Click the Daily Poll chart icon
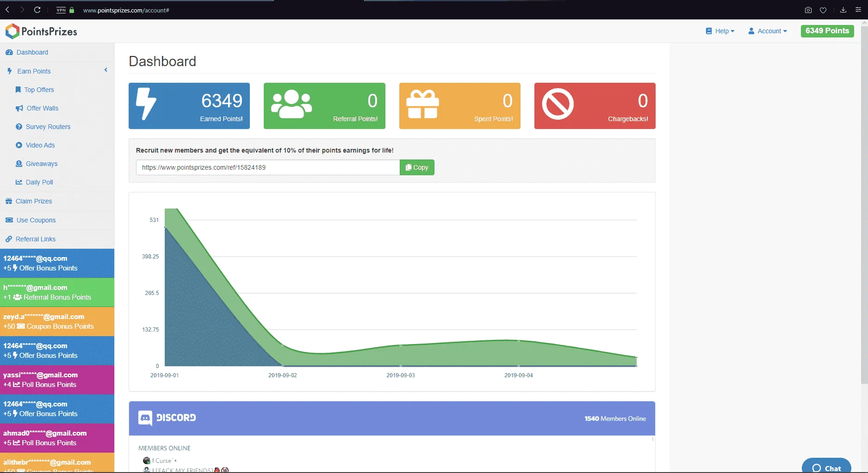Image resolution: width=868 pixels, height=473 pixels. [x=19, y=182]
